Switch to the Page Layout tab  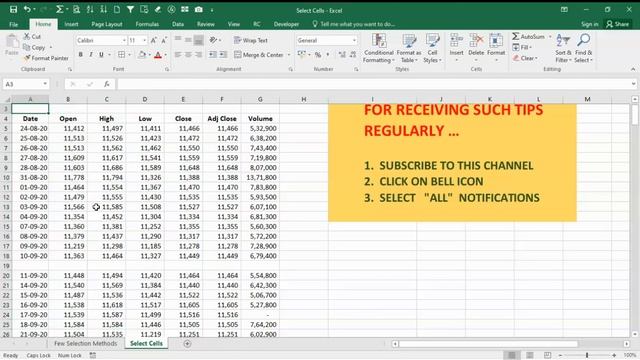(107, 24)
